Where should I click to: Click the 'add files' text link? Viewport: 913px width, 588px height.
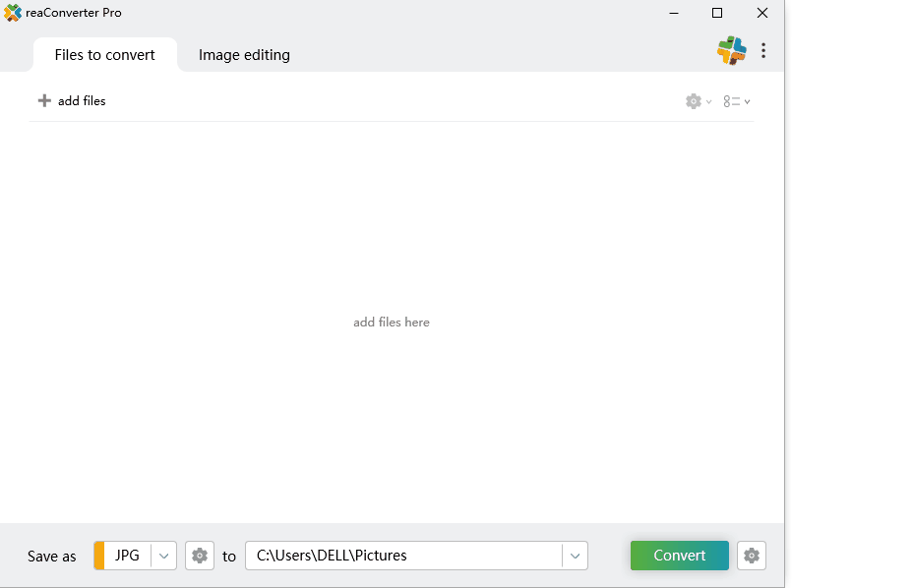click(82, 101)
